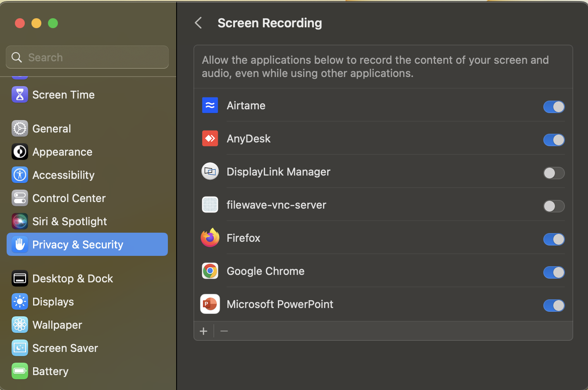Open Wallpaper settings
The image size is (588, 390).
(87, 325)
